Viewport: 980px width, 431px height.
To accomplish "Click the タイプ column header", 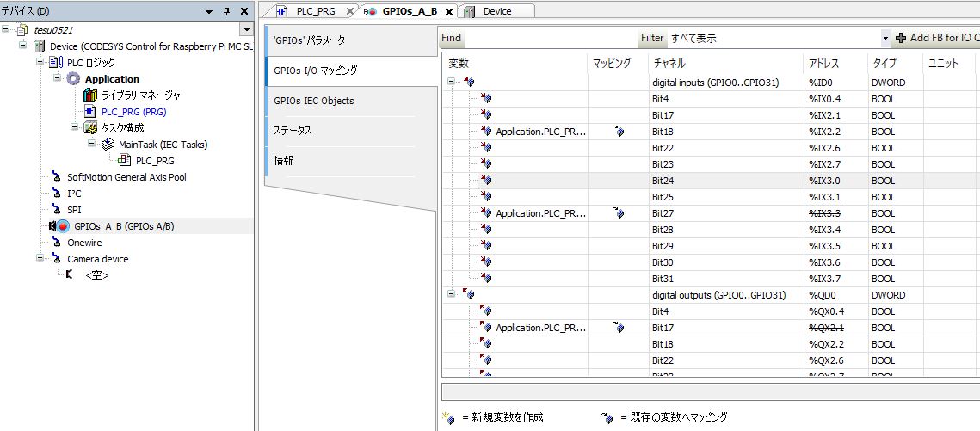I will point(894,63).
